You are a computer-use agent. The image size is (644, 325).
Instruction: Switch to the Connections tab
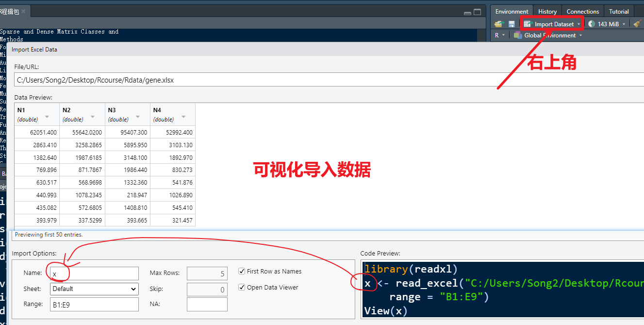point(583,12)
